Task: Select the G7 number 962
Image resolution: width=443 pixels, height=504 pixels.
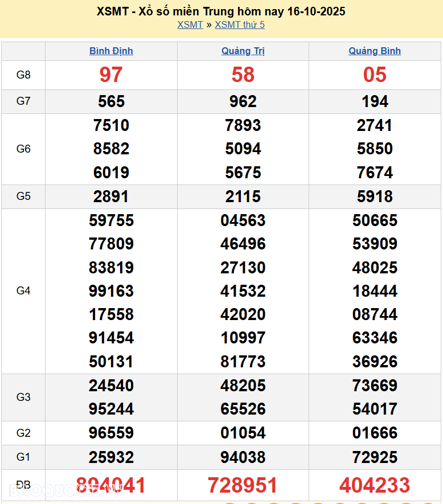Action: [243, 101]
